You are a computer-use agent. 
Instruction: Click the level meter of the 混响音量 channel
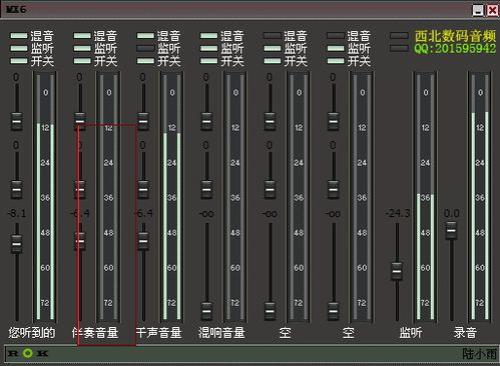click(x=235, y=197)
